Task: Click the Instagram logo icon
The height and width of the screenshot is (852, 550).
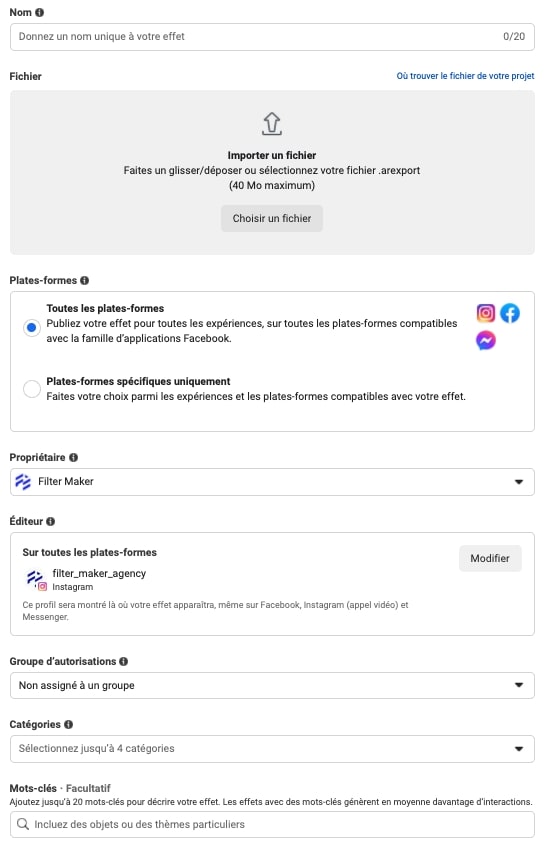Action: (486, 313)
